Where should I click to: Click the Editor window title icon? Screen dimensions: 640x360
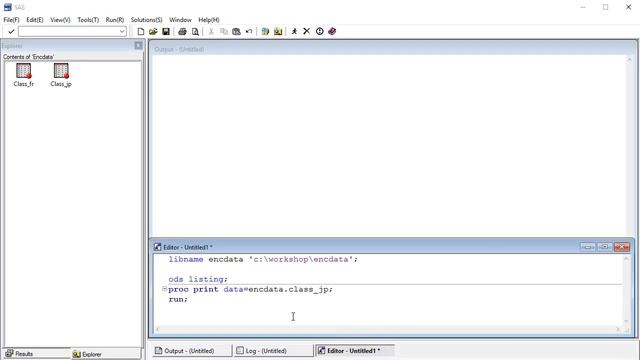pos(158,247)
